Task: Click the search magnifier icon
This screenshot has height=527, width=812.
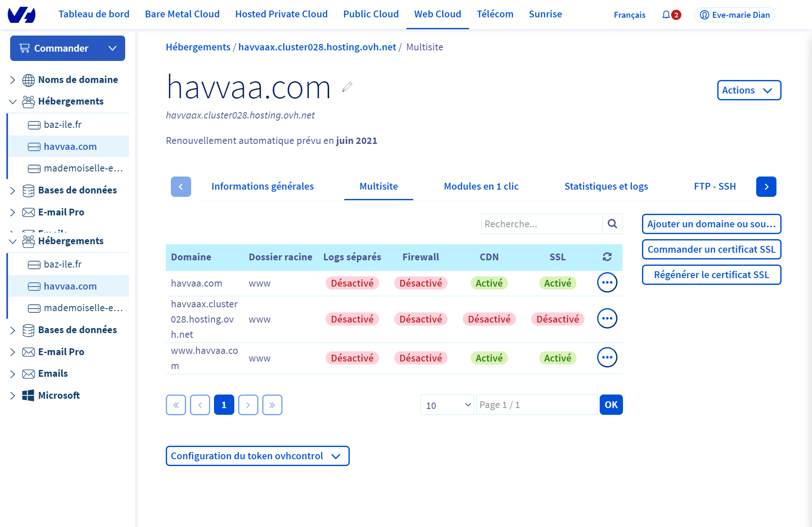Action: click(612, 224)
